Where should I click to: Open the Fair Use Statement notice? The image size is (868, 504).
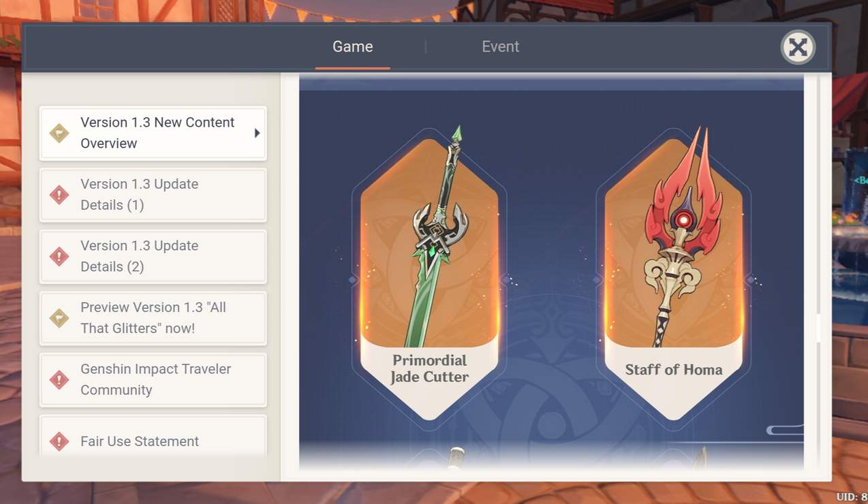tap(153, 437)
